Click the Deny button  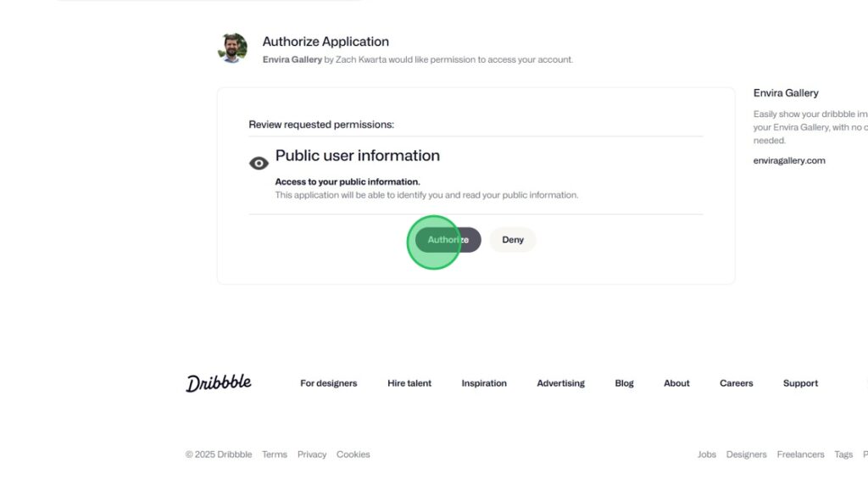pyautogui.click(x=513, y=240)
